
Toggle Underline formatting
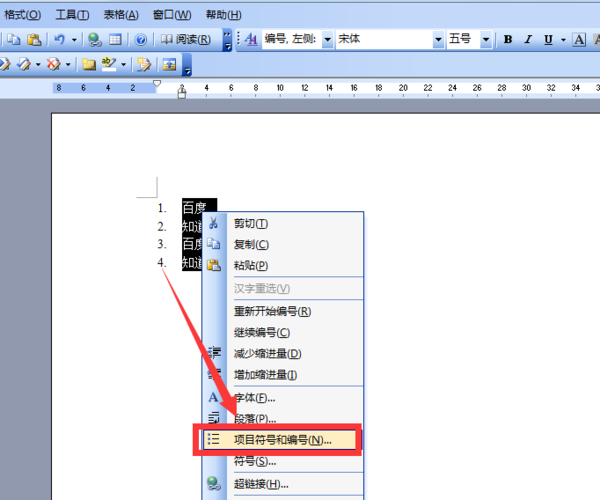pos(548,39)
